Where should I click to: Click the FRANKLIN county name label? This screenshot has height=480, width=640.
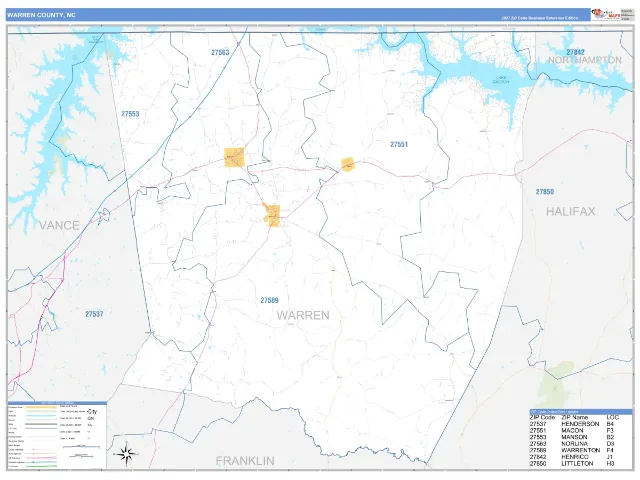click(245, 461)
